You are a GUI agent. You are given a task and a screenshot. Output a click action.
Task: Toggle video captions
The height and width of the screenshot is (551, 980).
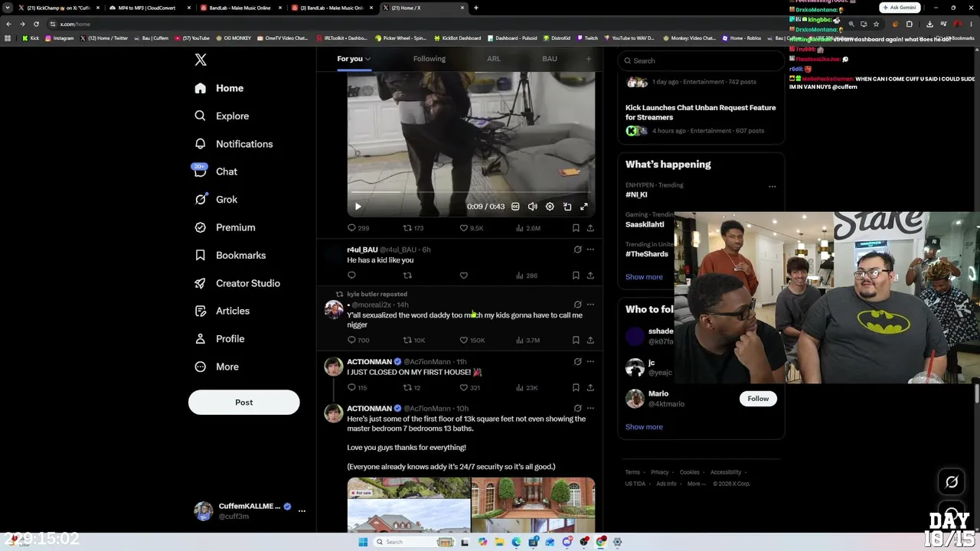(515, 207)
